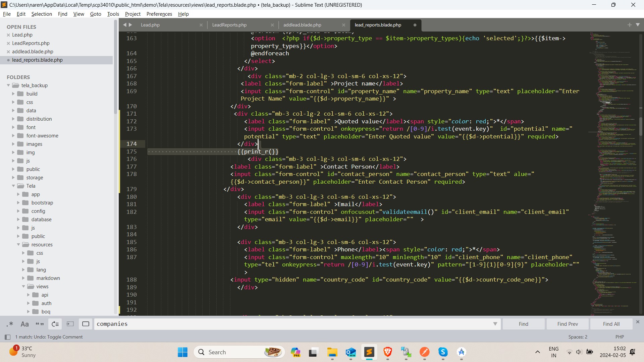This screenshot has width=644, height=362.
Task: Close the Lead.php tab
Action: pyautogui.click(x=201, y=25)
